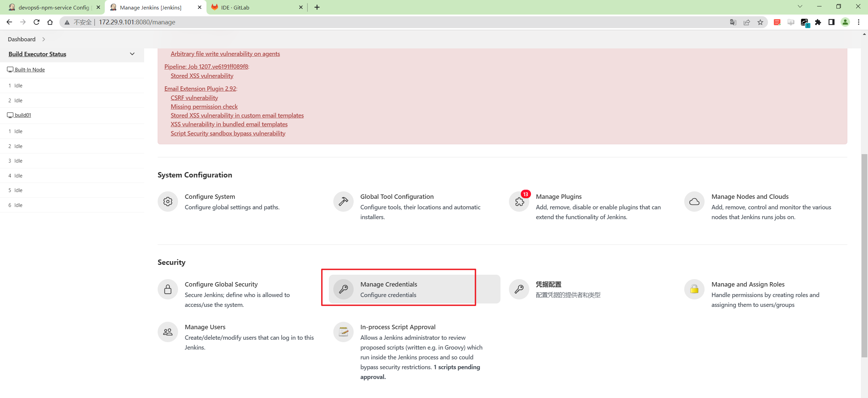Click the 13 updates badge on Manage Plugins
868x398 pixels.
526,194
